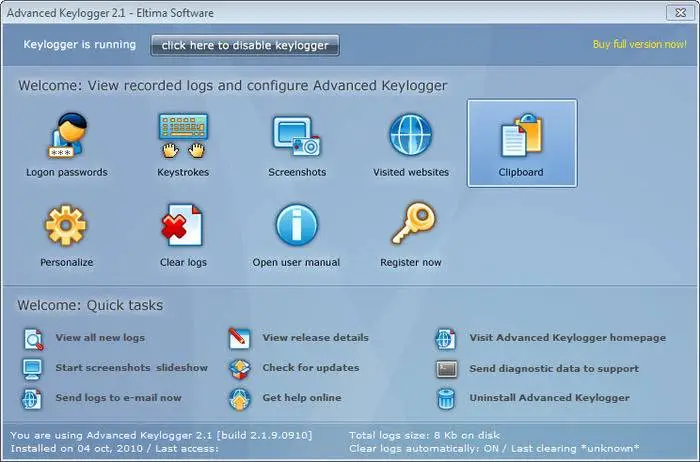Click the monitor icon beside Start screenshots slideshow

[33, 369]
